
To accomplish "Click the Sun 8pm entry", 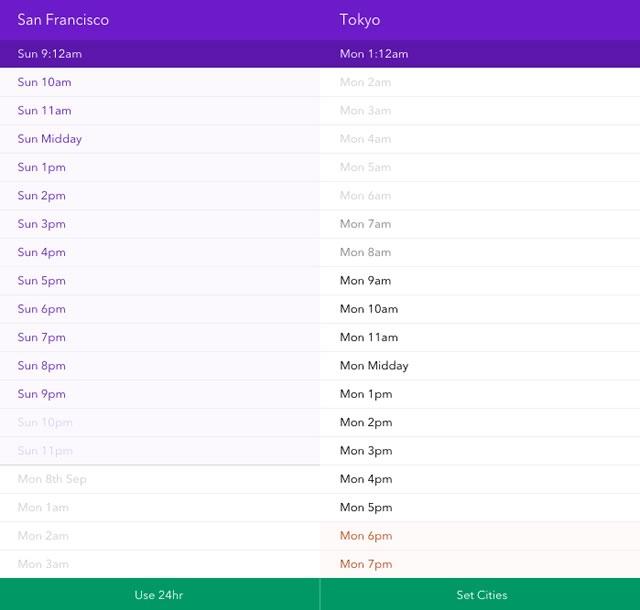I will coord(160,366).
